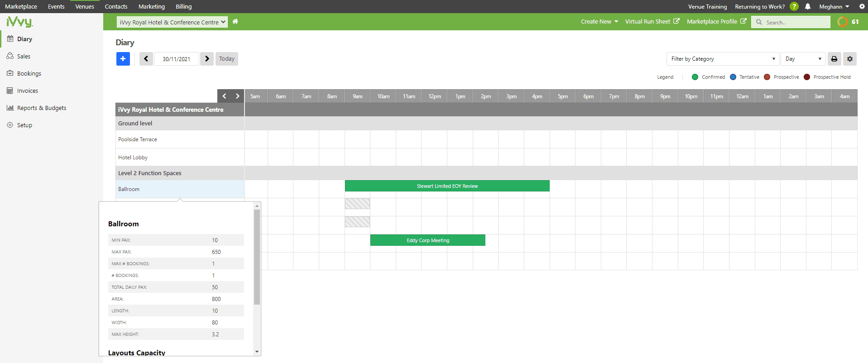Click the blue plus add booking button
The width and height of the screenshot is (868, 363).
pyautogui.click(x=123, y=59)
